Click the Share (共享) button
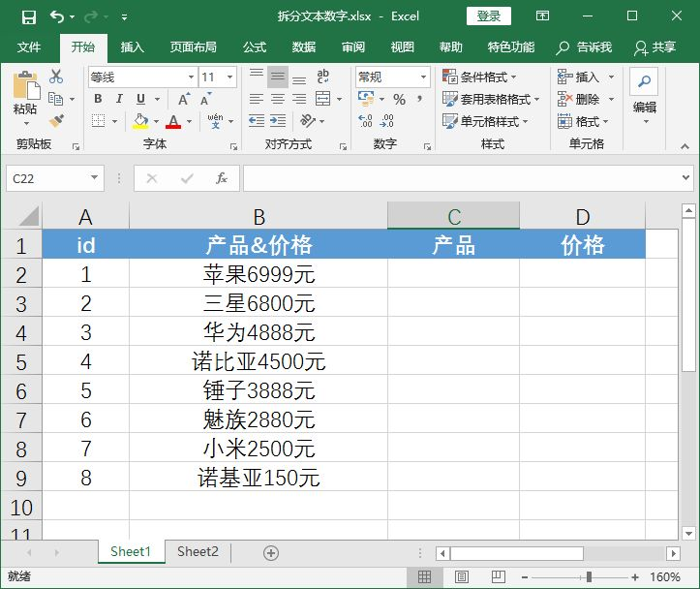This screenshot has height=589, width=700. (x=654, y=46)
